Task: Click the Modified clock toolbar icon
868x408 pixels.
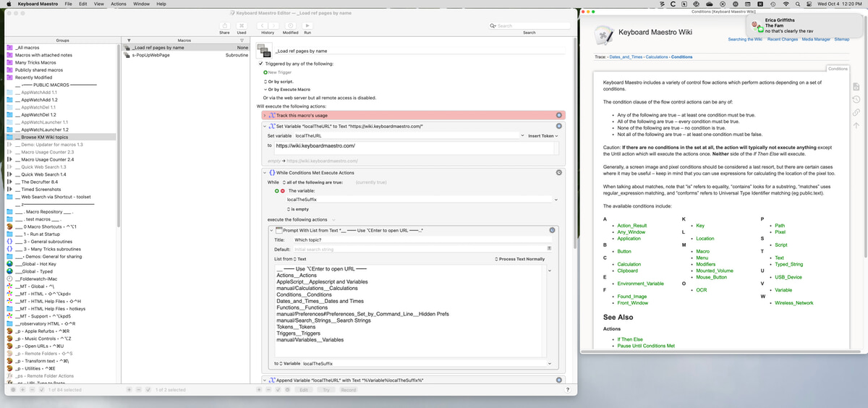Action: [290, 25]
